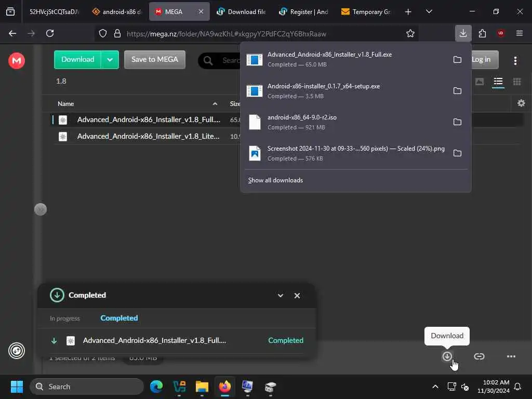The height and width of the screenshot is (399, 532).
Task: Open Android-x86-installer_0.1.7_x64-setup.exe download entry
Action: pyautogui.click(x=346, y=91)
